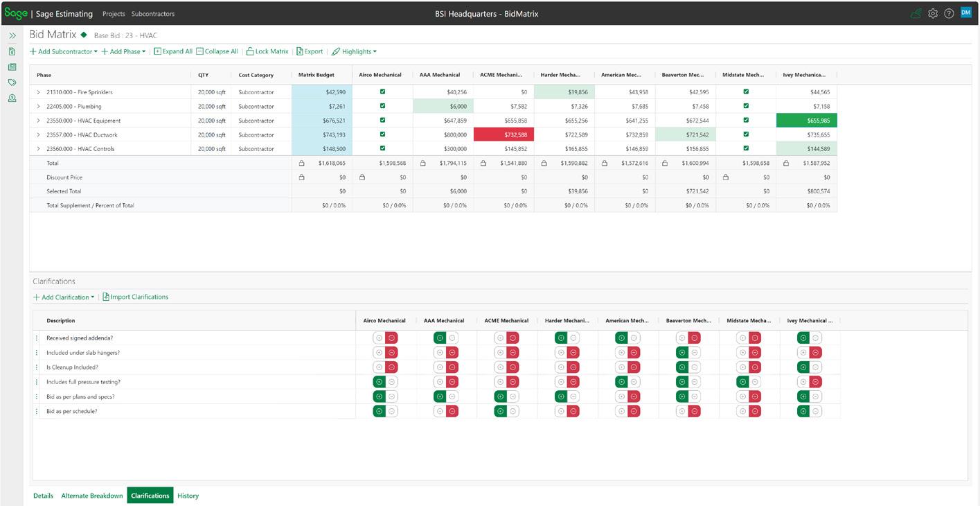980x506 pixels.
Task: Click the Collapse All button
Action: tap(217, 51)
